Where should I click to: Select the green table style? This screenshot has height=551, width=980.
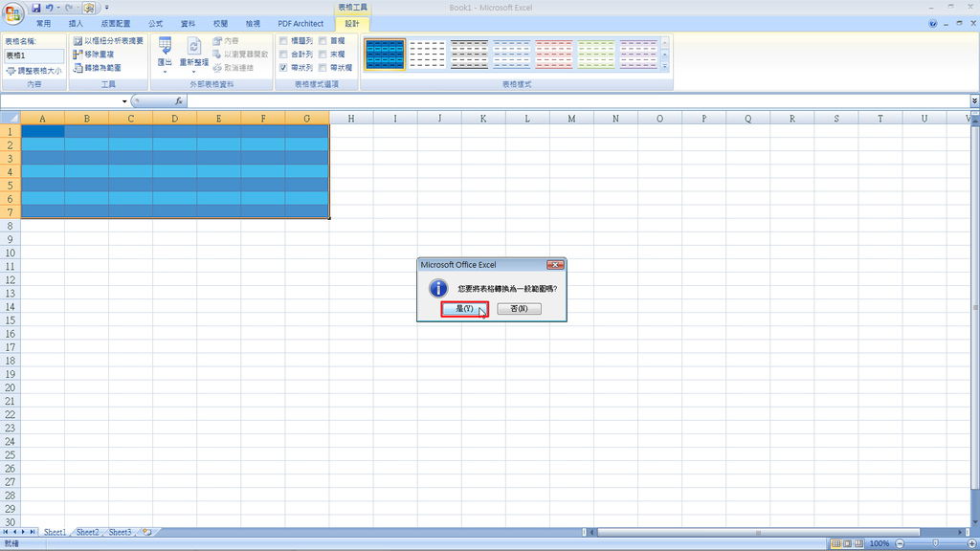coord(595,55)
